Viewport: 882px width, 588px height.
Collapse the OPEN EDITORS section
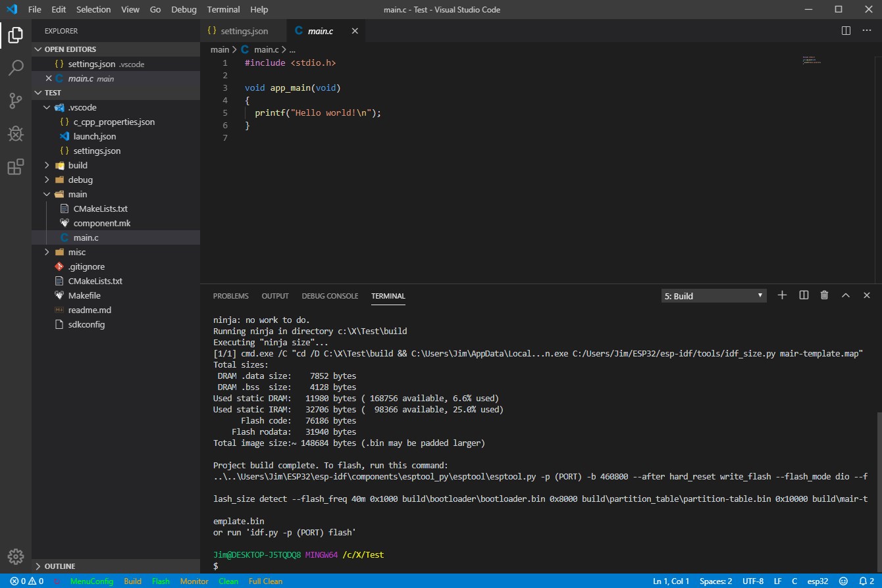pyautogui.click(x=116, y=49)
